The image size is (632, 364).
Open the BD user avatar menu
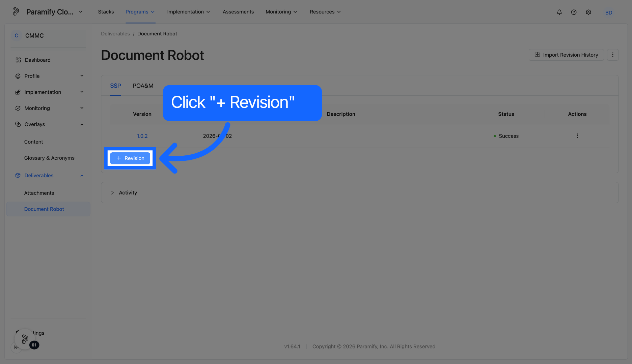[608, 12]
